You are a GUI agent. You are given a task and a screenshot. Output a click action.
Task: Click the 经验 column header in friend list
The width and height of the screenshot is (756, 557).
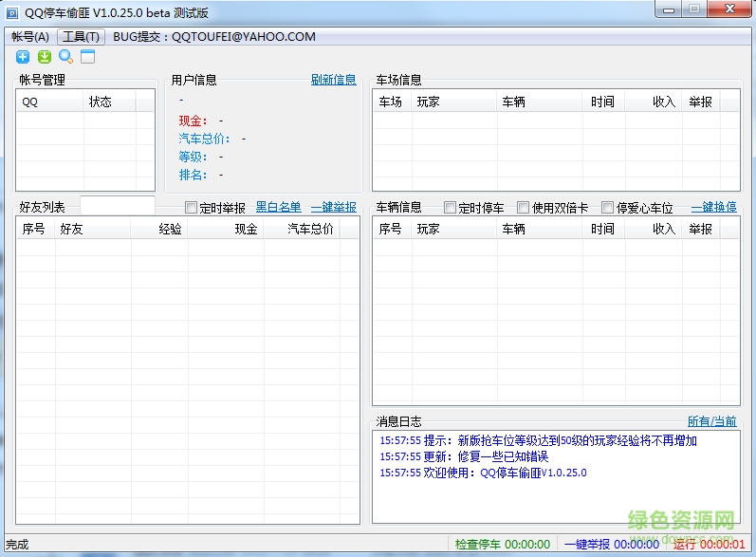(x=170, y=229)
